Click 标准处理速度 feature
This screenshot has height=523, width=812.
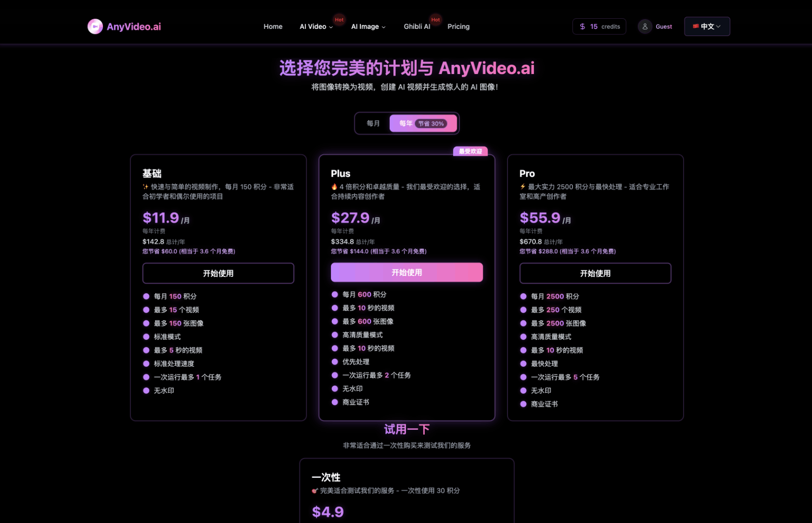click(x=174, y=363)
